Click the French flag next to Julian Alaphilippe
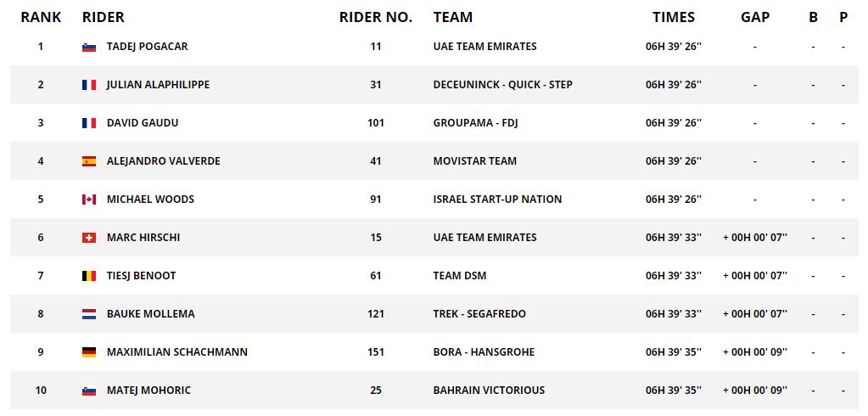 coord(89,85)
